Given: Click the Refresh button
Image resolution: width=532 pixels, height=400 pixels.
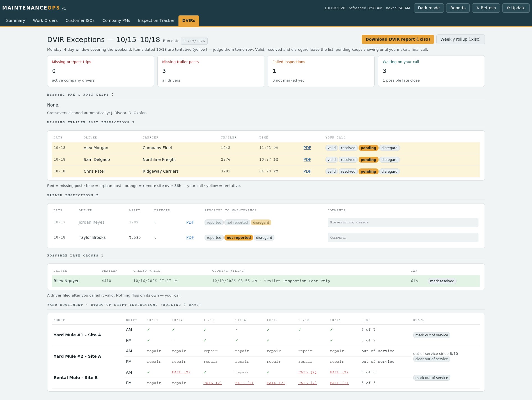Looking at the screenshot, I should [486, 8].
